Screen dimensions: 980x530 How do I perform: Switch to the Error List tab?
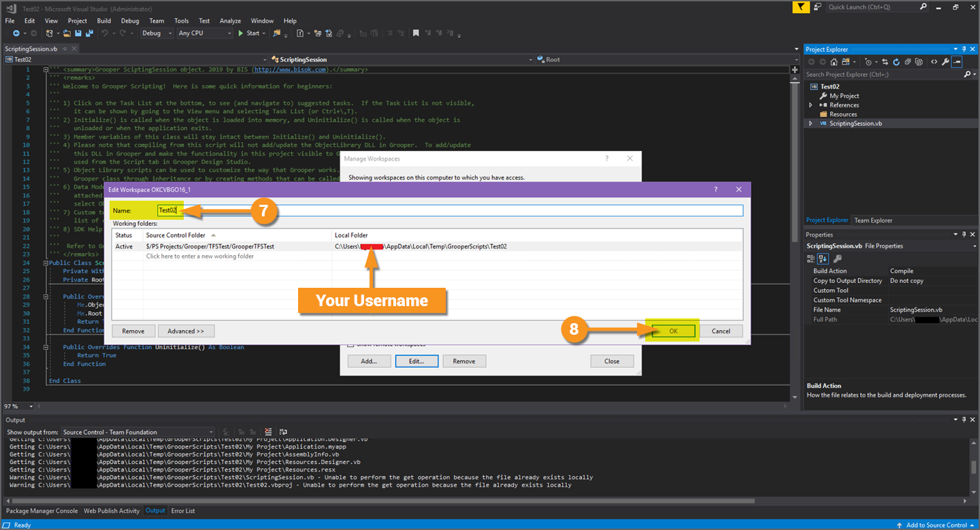[182, 511]
